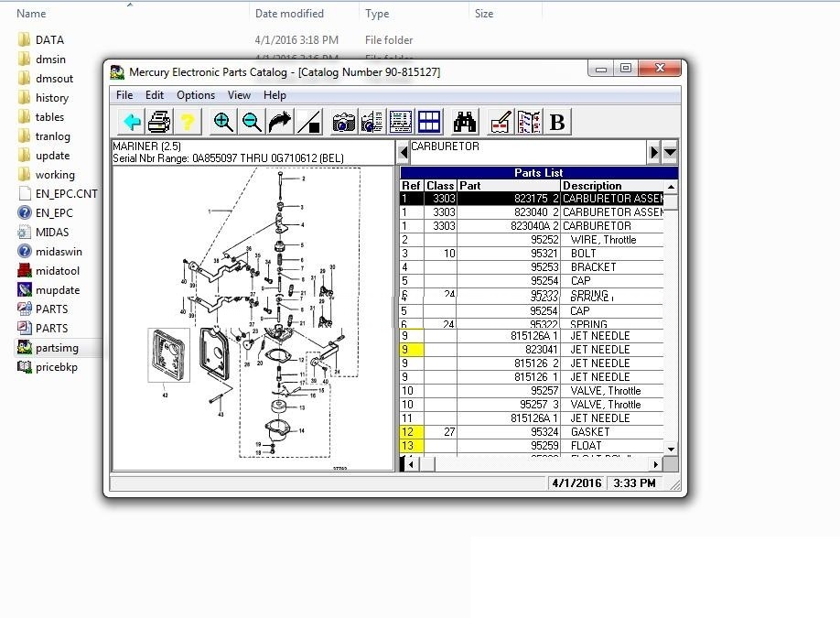Select the 95259 FLOAT row
Viewport: 840px width, 618px height.
tap(532, 445)
